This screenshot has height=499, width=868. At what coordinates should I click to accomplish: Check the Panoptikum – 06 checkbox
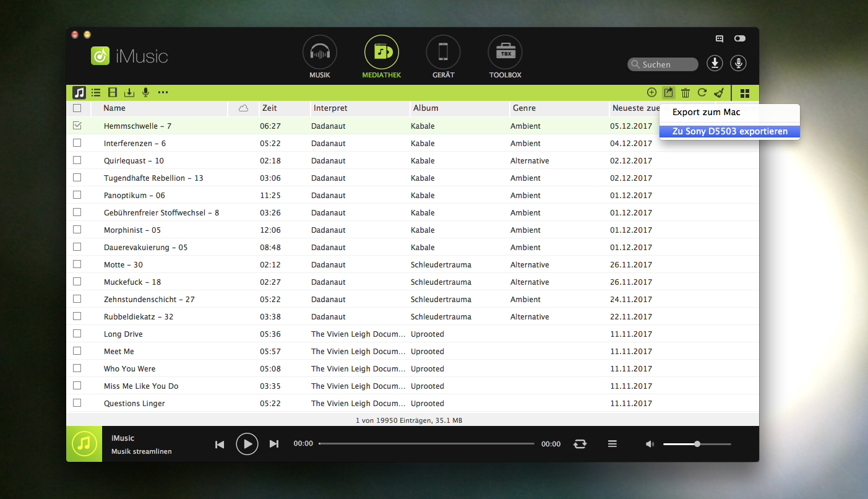(77, 195)
